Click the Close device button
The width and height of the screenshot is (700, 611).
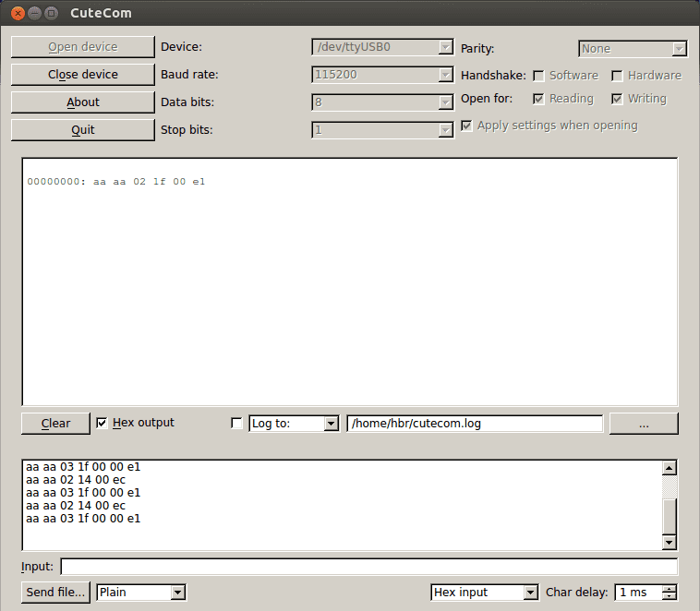[82, 75]
